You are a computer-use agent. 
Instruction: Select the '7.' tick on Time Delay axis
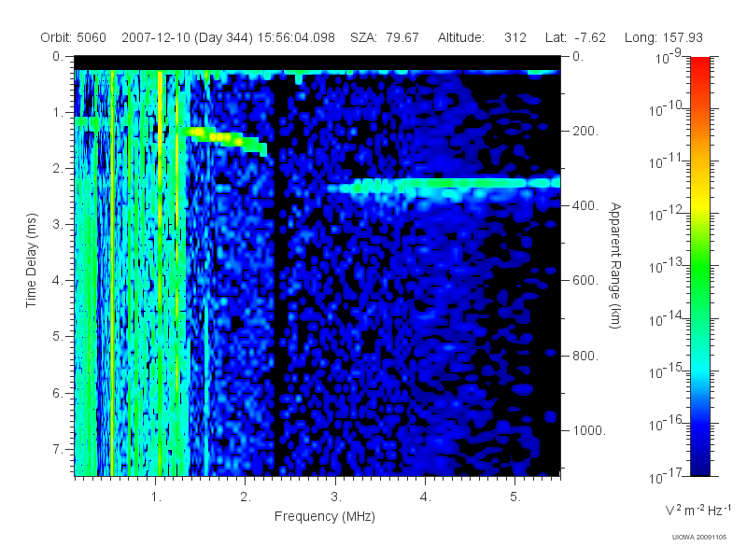[x=58, y=450]
